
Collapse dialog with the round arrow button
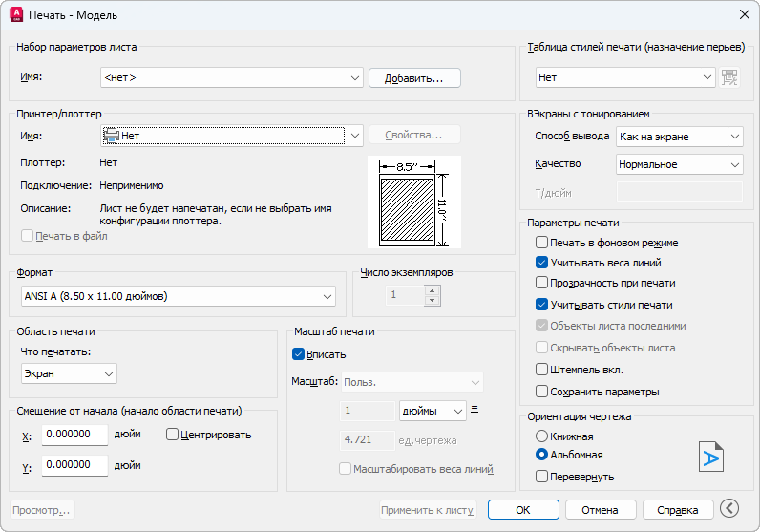pyautogui.click(x=730, y=509)
